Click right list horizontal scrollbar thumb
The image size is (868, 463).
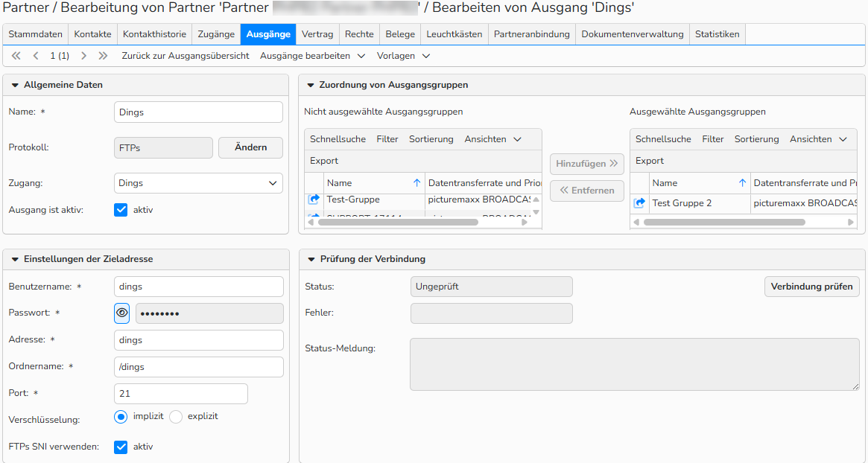click(724, 223)
